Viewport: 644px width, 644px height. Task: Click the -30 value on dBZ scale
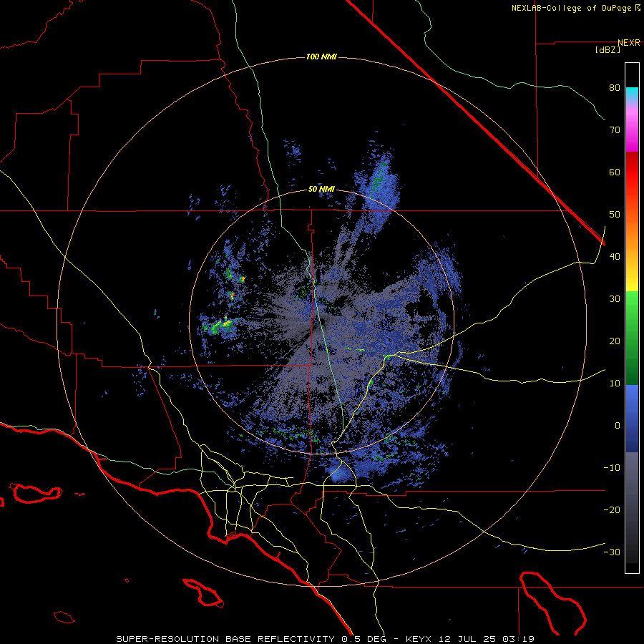[612, 552]
